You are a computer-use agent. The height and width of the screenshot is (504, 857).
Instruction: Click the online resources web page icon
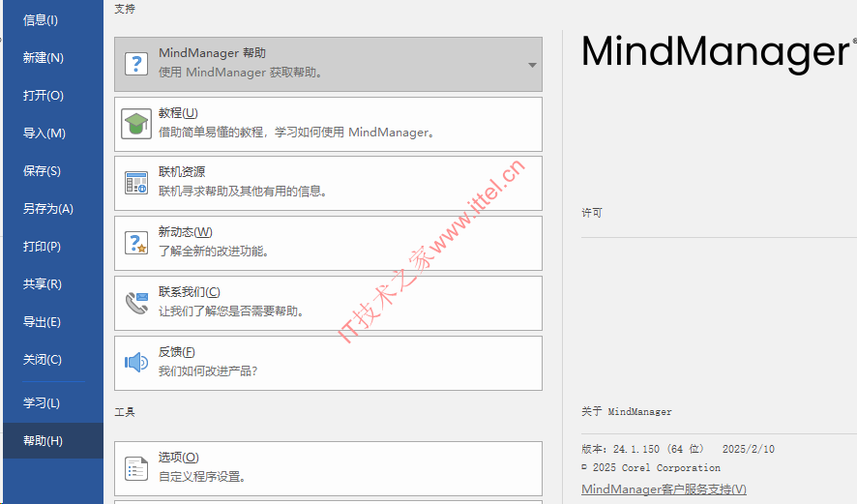coord(136,183)
